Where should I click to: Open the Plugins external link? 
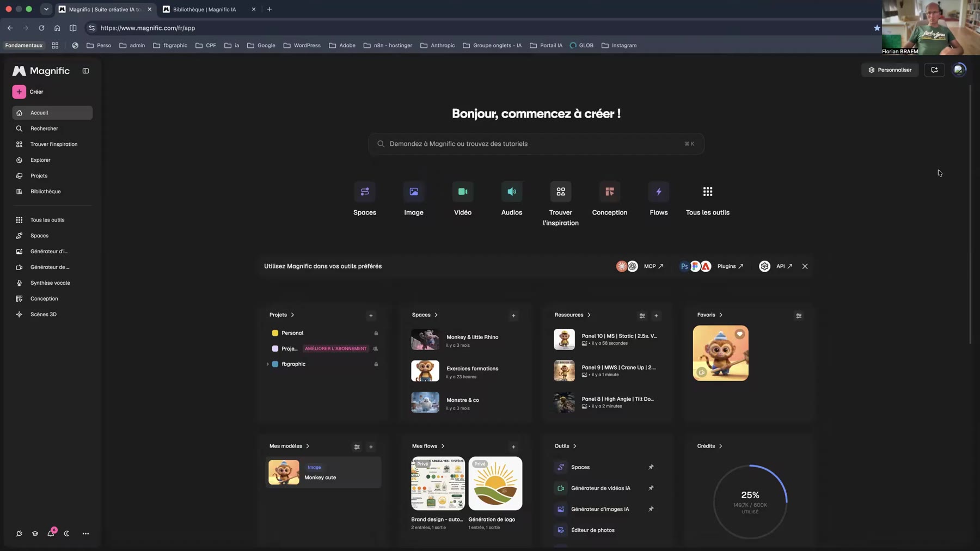(x=730, y=266)
